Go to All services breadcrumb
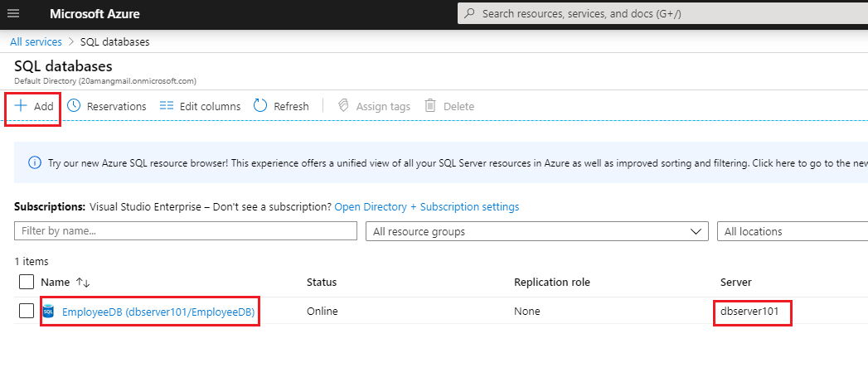The image size is (868, 382). (x=36, y=41)
